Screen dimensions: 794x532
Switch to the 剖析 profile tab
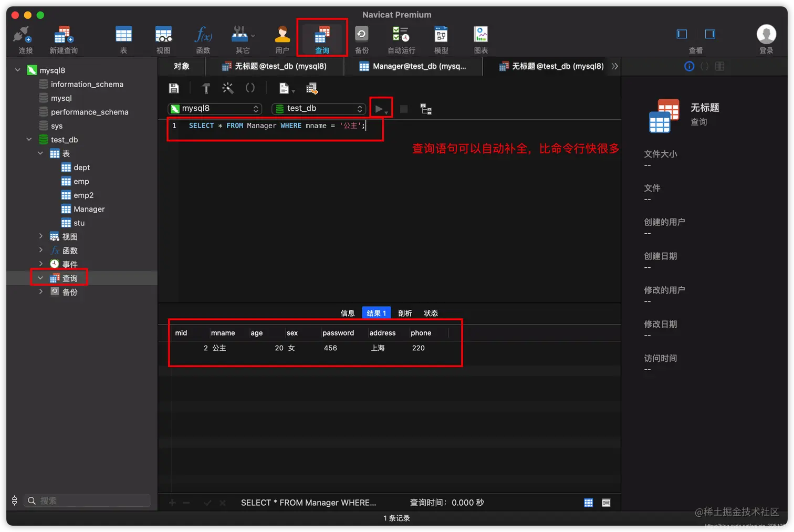(405, 313)
